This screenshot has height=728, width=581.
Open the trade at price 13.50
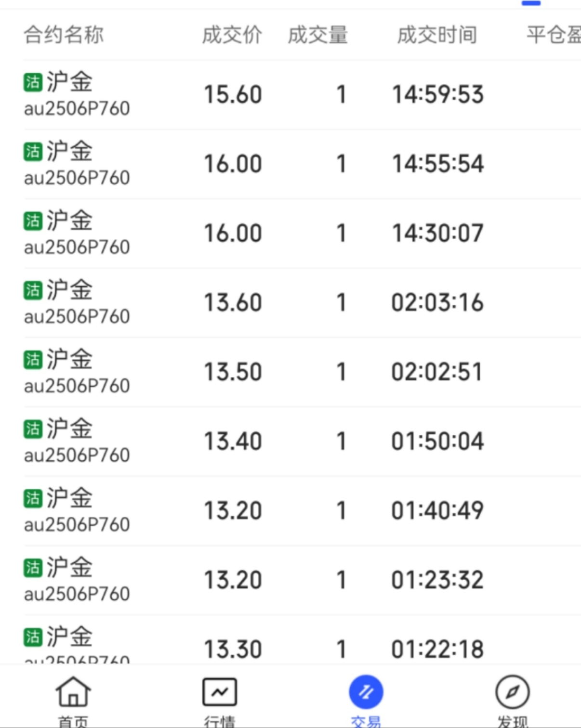[302, 372]
